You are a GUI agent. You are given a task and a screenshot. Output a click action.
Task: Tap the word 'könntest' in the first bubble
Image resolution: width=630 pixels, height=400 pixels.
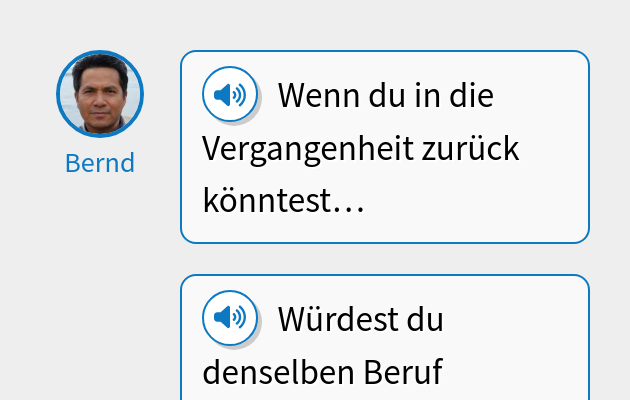pos(266,202)
